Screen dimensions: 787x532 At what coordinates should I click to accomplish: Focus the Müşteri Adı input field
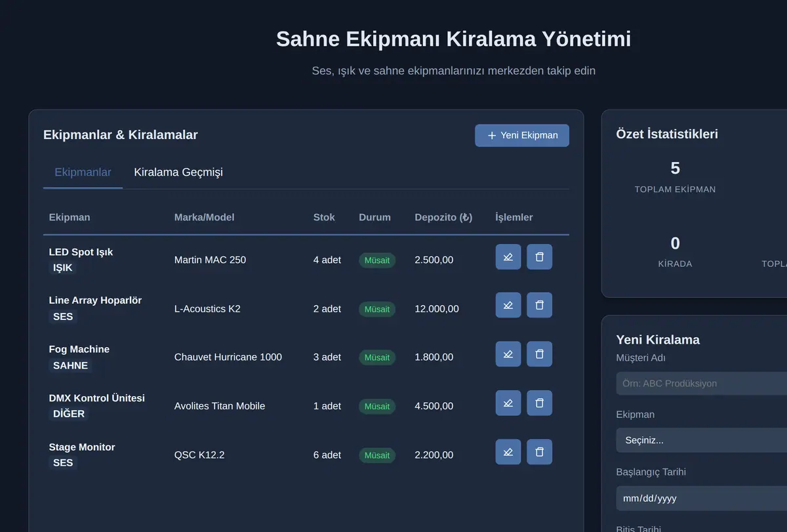[x=702, y=384]
